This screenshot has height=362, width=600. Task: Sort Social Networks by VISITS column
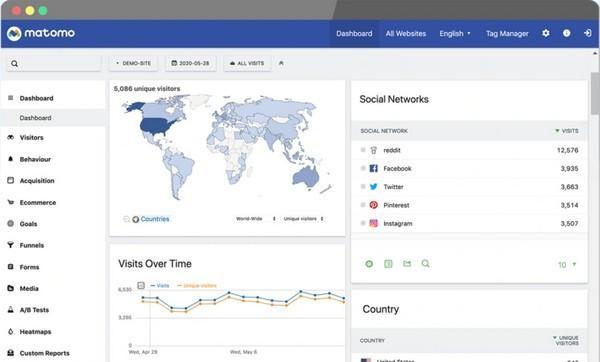567,131
